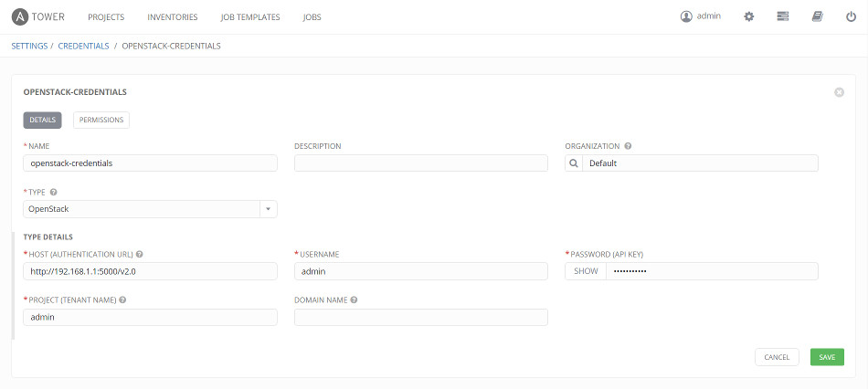This screenshot has width=868, height=389.
Task: Click Type help question icon
Action: [54, 192]
